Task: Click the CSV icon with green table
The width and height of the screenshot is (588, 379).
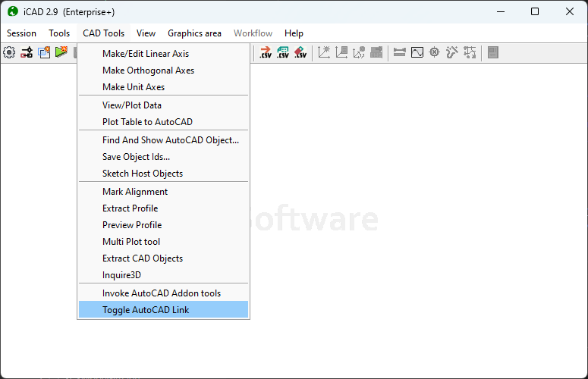Action: [x=283, y=52]
